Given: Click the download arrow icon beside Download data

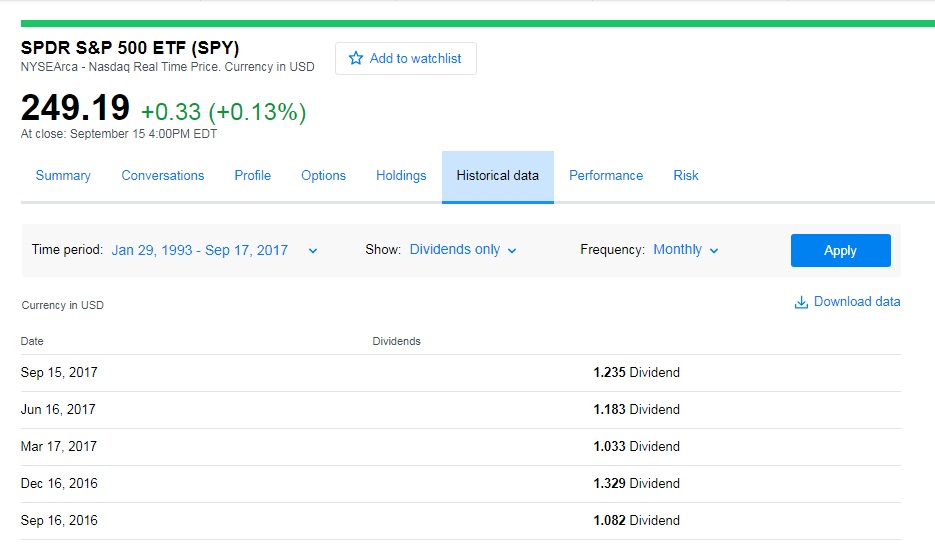Looking at the screenshot, I should [x=801, y=302].
